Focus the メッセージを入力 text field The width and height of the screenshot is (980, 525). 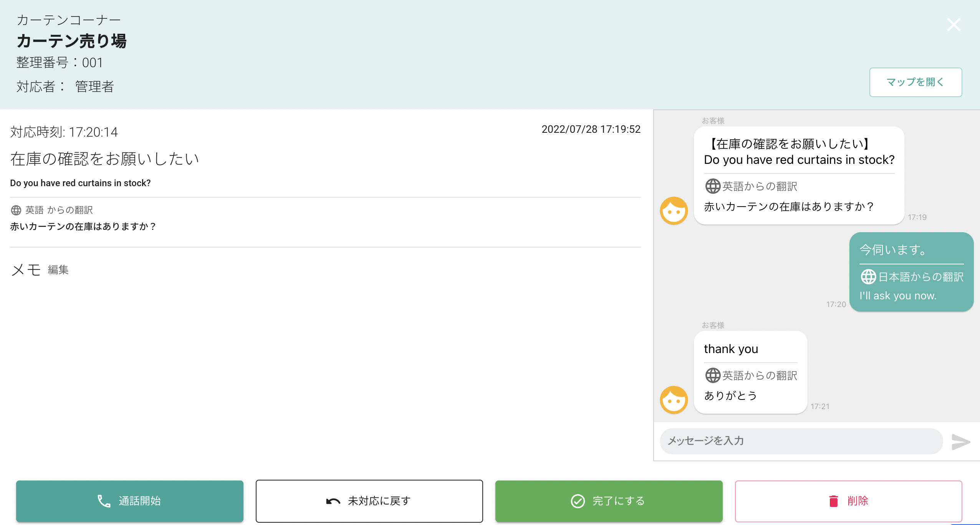point(801,441)
